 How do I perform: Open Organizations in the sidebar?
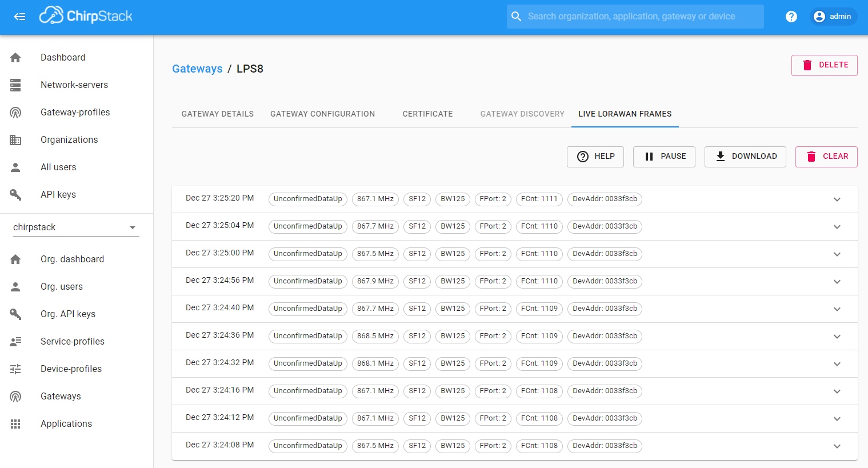click(77, 140)
